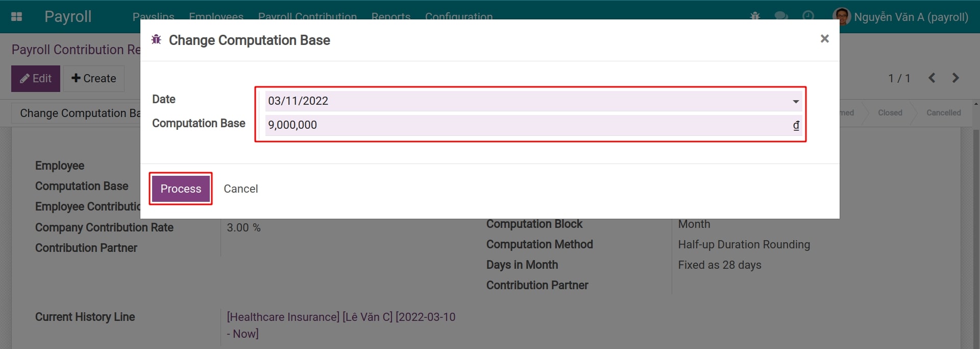Click the Edit button

tap(36, 79)
